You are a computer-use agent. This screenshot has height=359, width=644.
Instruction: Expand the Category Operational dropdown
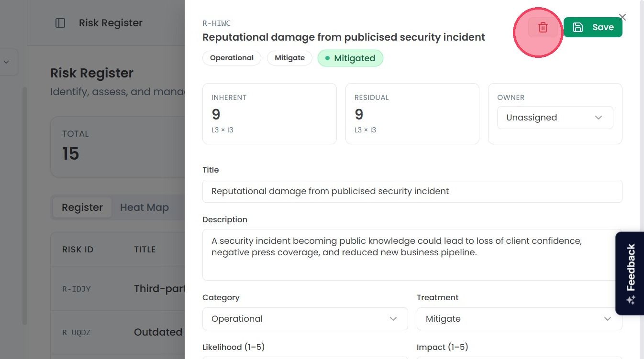click(305, 319)
